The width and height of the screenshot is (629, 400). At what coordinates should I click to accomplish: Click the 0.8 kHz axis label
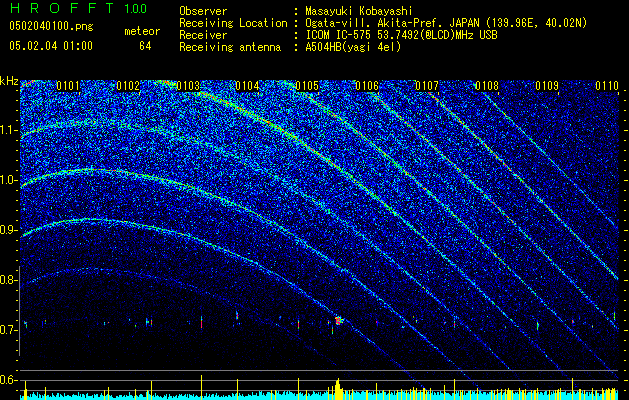click(x=8, y=280)
